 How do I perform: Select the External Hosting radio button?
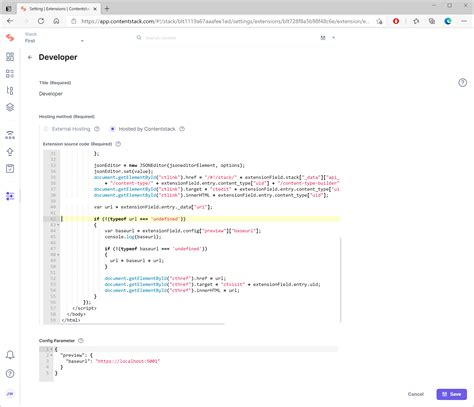pyautogui.click(x=46, y=129)
